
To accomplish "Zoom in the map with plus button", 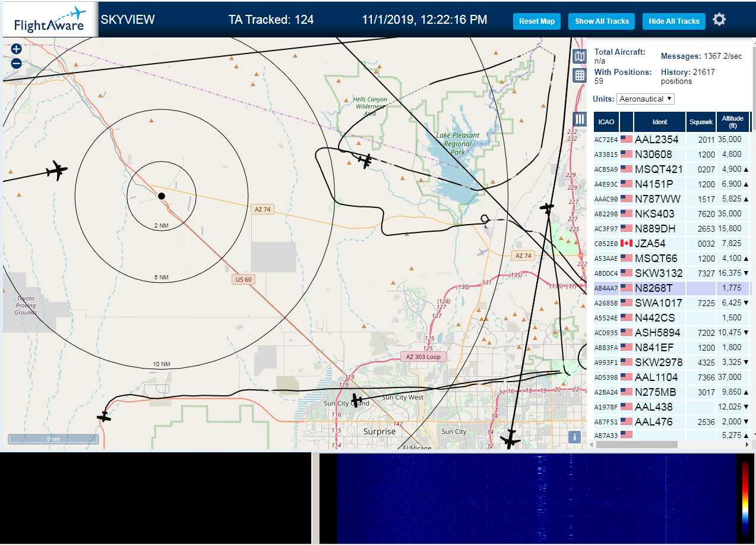I will point(16,49).
